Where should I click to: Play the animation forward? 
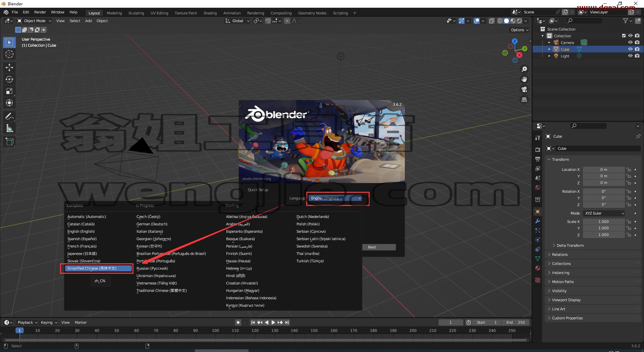click(x=273, y=322)
